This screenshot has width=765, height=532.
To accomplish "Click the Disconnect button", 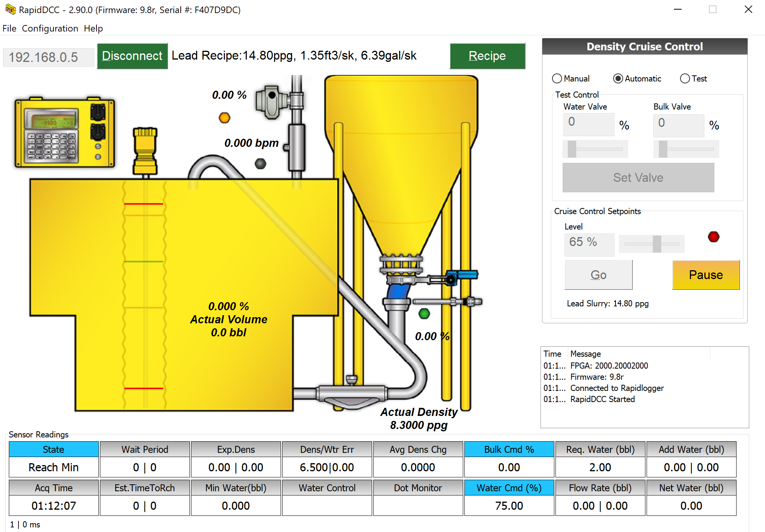I will point(132,56).
